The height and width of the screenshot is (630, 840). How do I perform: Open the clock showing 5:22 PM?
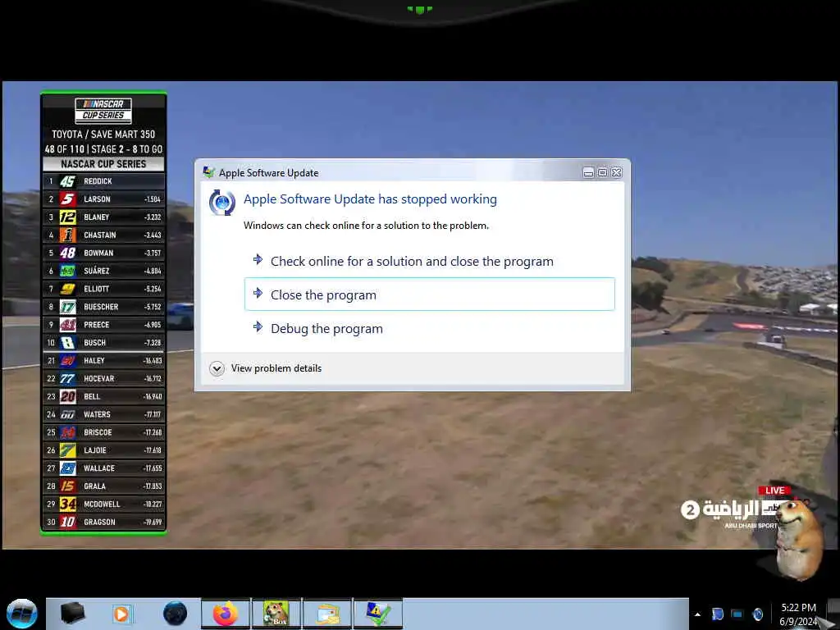(x=798, y=614)
